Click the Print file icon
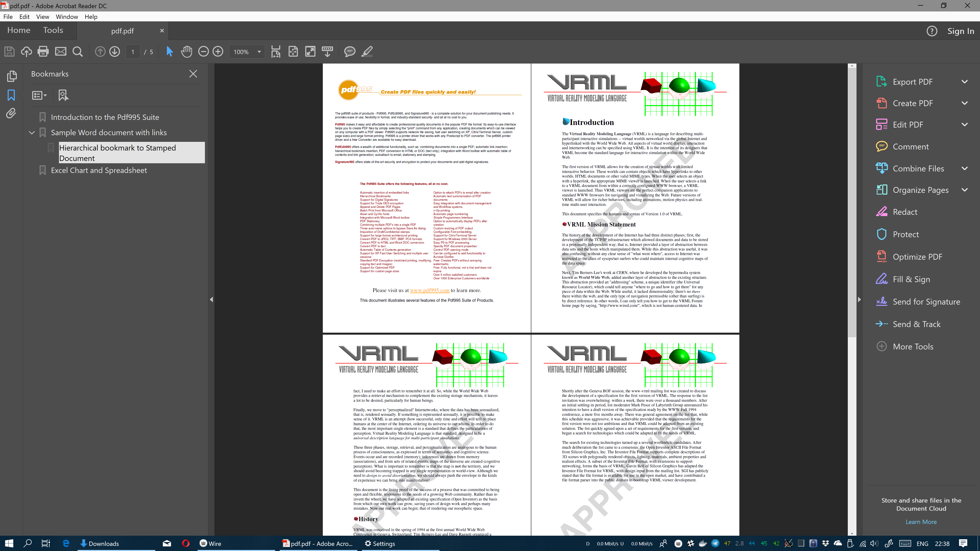This screenshot has height=551, width=980. [43, 51]
